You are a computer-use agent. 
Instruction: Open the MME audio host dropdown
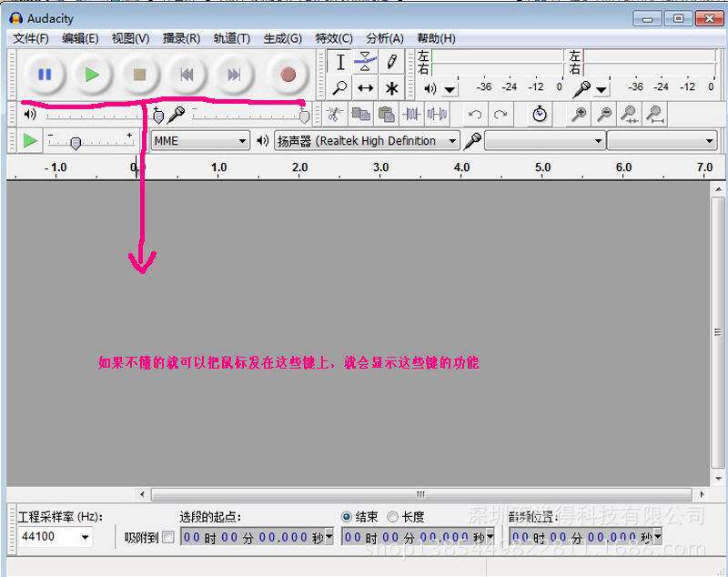tap(200, 141)
